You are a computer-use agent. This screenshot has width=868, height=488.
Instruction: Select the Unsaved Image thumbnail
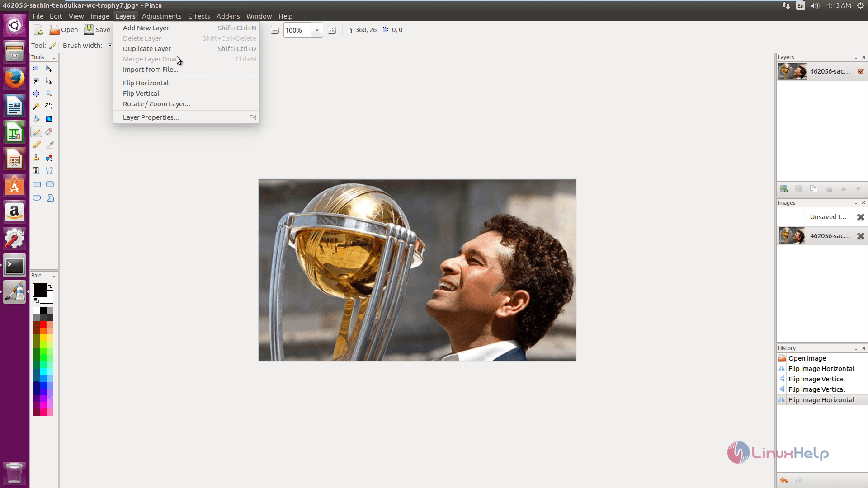[792, 217]
